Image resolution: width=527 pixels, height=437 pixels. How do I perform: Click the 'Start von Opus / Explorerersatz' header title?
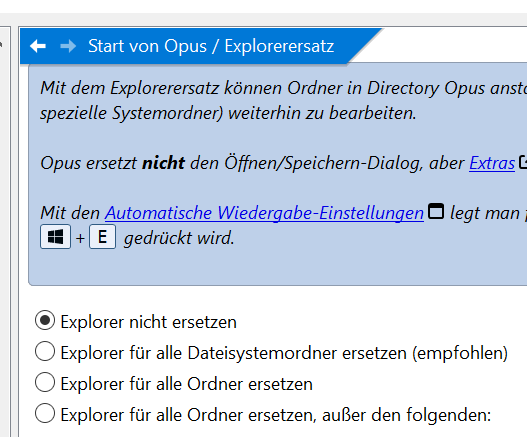click(x=211, y=46)
